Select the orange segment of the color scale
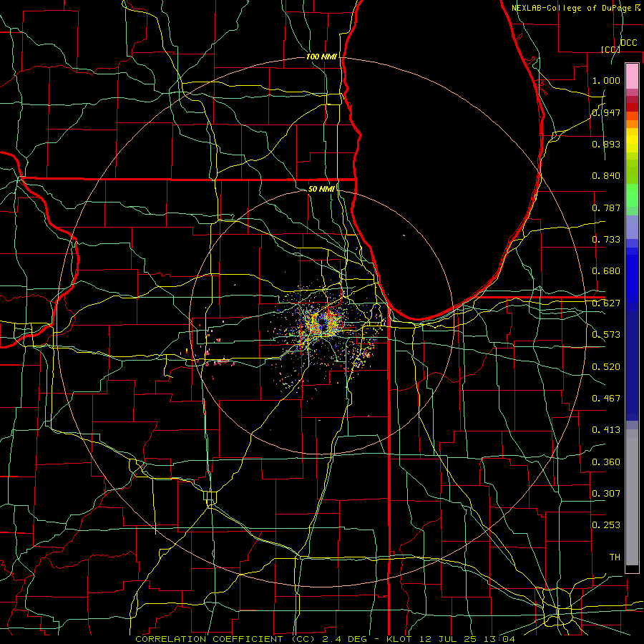Image resolution: width=644 pixels, height=644 pixels. 632,124
